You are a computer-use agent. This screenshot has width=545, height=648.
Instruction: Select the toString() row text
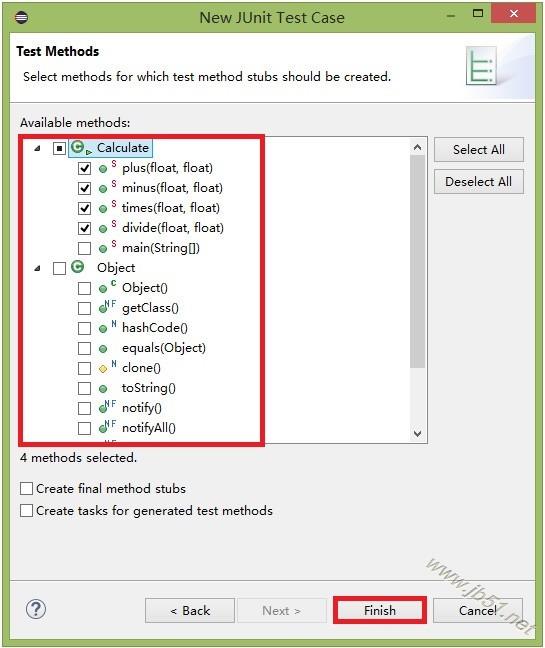pyautogui.click(x=149, y=388)
